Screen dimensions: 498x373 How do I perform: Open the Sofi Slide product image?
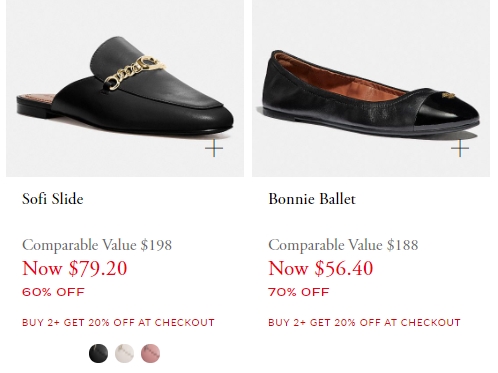(x=125, y=88)
